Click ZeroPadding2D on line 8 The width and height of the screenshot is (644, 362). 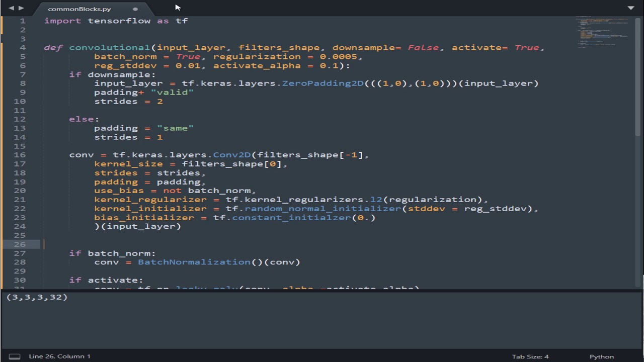(323, 83)
